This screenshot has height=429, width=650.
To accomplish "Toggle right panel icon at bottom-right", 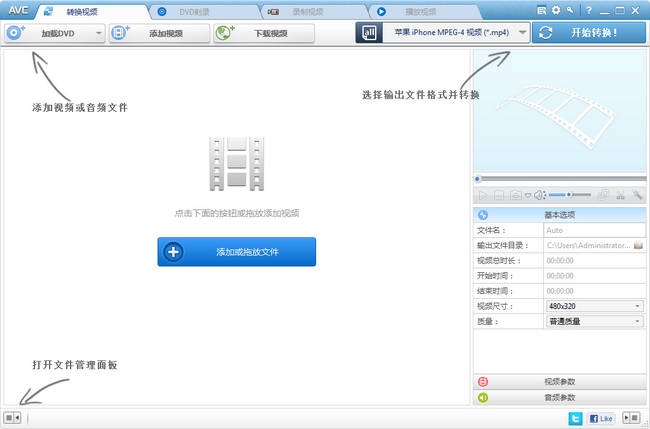I will point(631,418).
